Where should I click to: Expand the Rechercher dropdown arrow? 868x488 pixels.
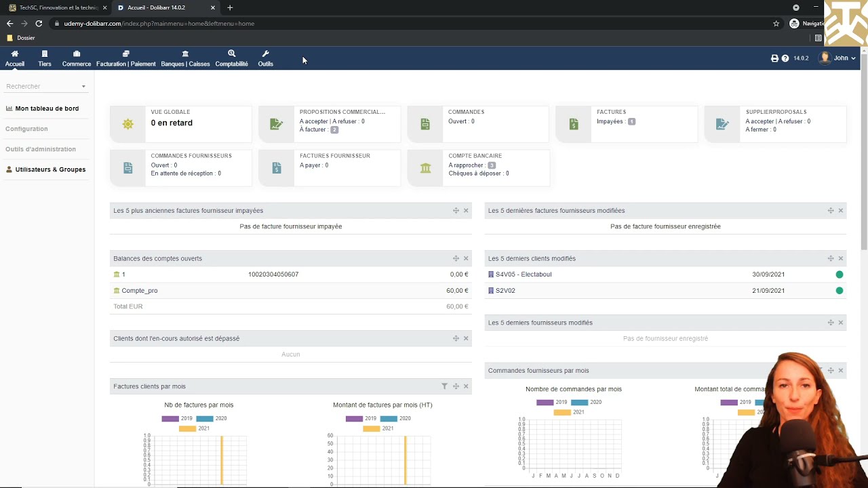click(83, 87)
